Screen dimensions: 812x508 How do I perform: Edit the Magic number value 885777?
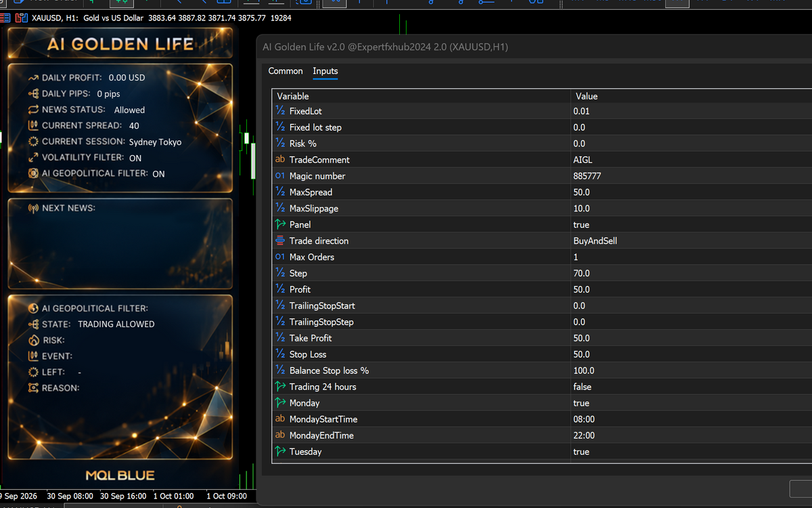click(x=587, y=176)
